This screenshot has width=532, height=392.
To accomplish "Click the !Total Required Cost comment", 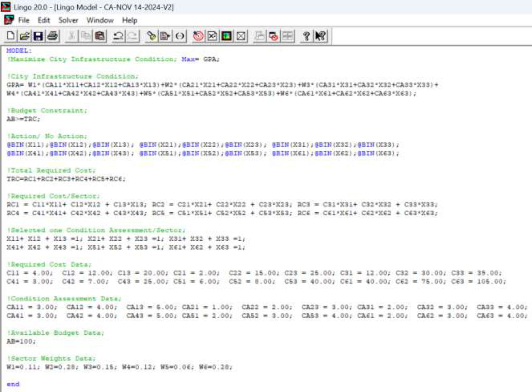I will 51,170.
